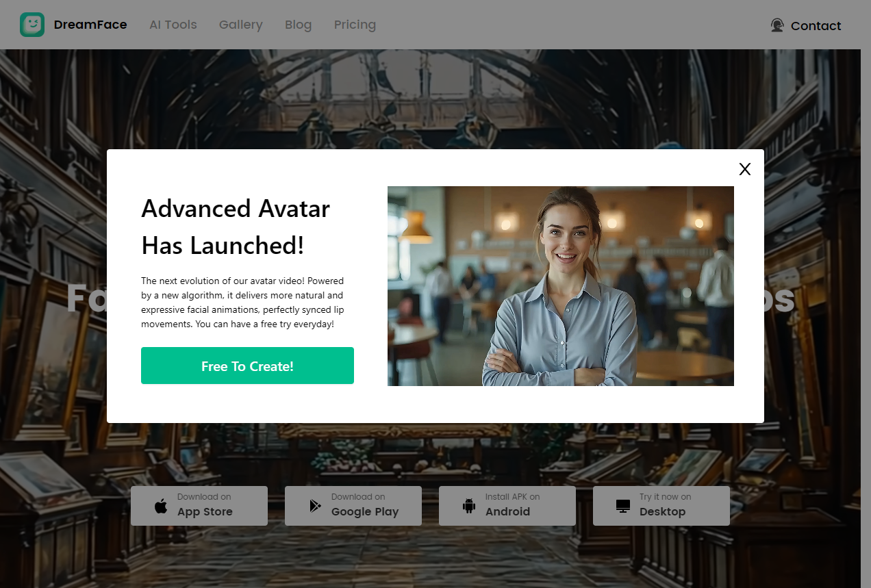The width and height of the screenshot is (871, 588).
Task: Click the Contact link text
Action: [x=816, y=26]
